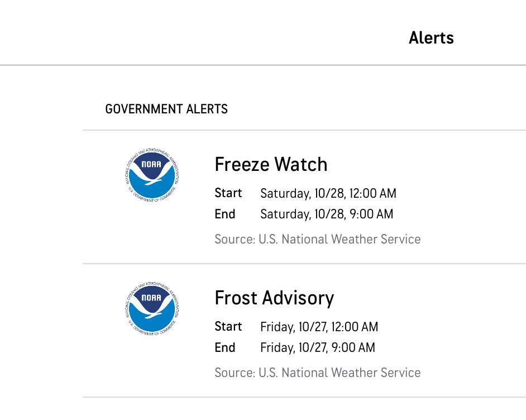Open the Frost Advisory alert title

tap(274, 298)
